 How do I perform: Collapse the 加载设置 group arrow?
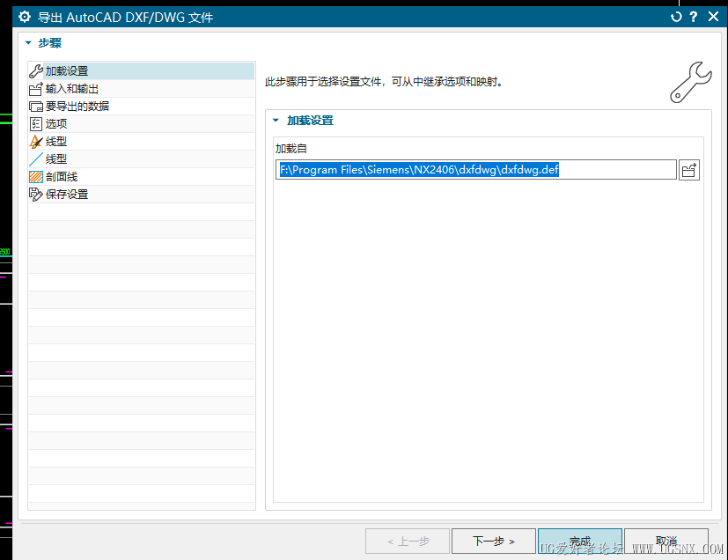276,121
